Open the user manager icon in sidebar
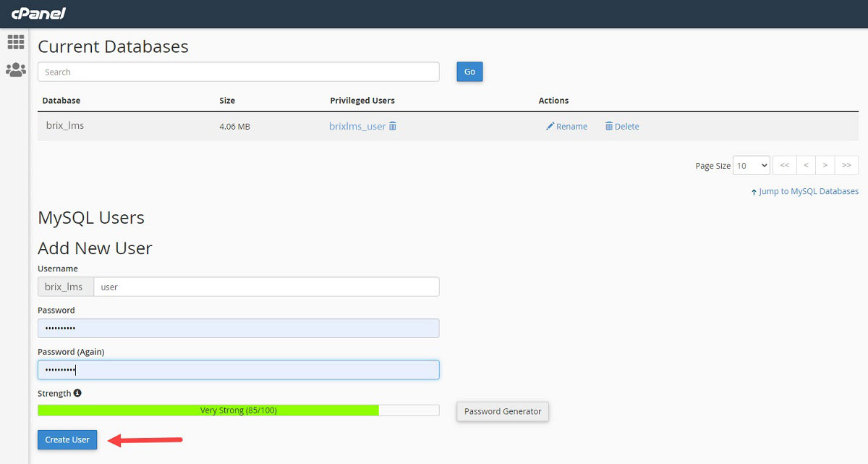 coord(15,70)
